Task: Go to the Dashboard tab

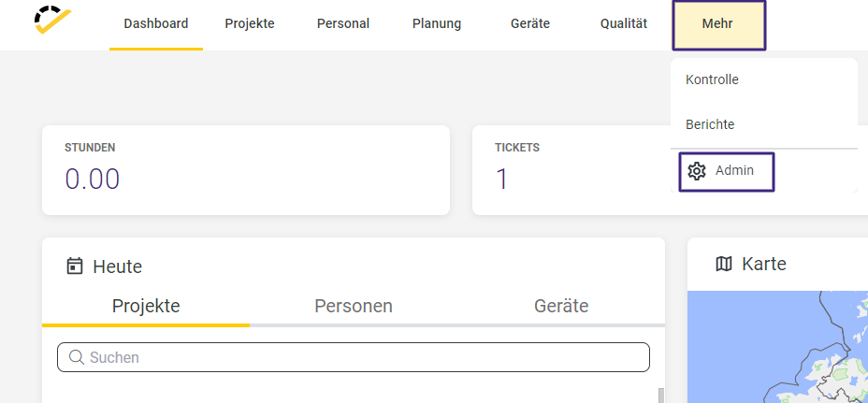Action: coord(156,24)
